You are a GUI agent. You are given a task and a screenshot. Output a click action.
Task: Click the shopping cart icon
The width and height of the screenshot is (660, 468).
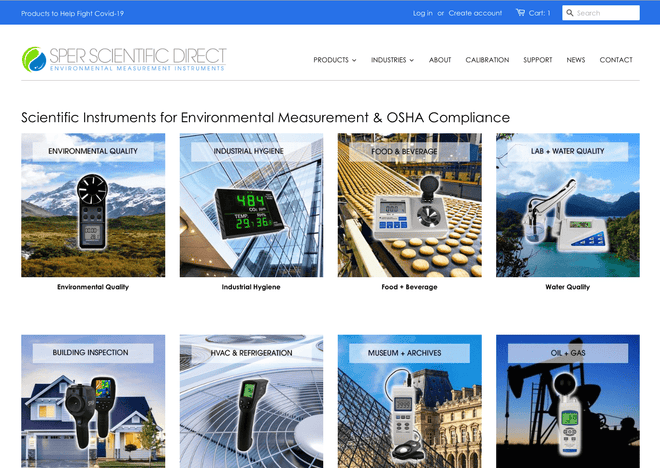[x=520, y=13]
